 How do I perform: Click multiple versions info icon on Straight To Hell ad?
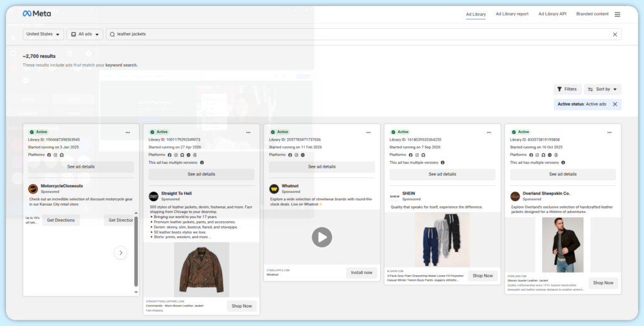(202, 163)
